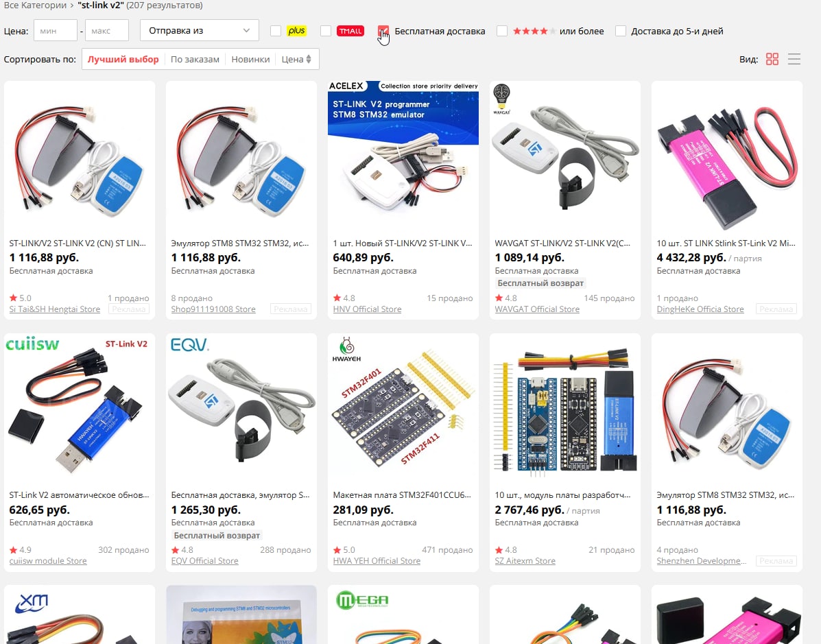The image size is (821, 644).
Task: Open the 'Отправка из' ship-from dropdown
Action: point(200,30)
